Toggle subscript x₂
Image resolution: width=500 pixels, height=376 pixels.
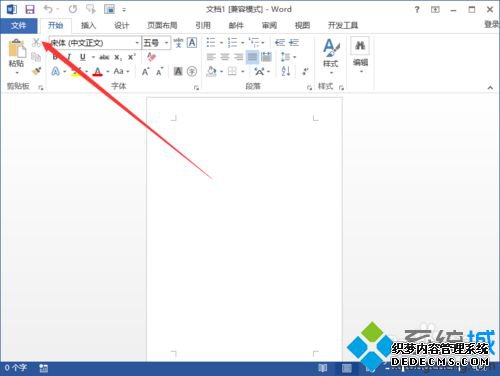tap(118, 57)
